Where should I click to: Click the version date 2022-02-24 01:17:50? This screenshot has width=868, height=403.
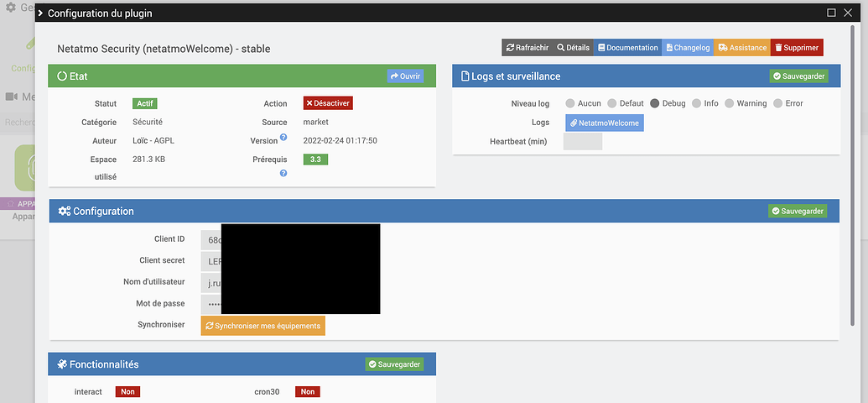pyautogui.click(x=340, y=141)
